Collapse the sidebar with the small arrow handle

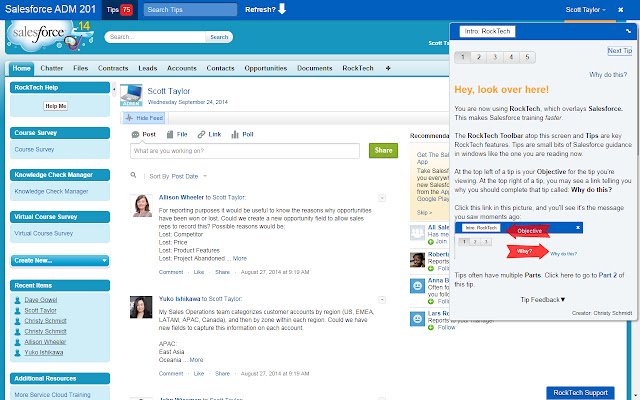(114, 89)
